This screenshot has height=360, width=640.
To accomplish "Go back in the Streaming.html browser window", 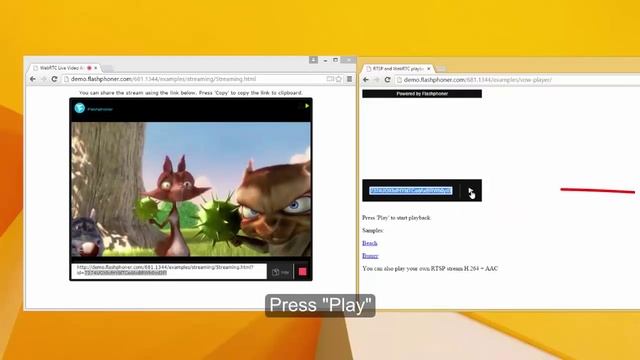I will coord(33,79).
